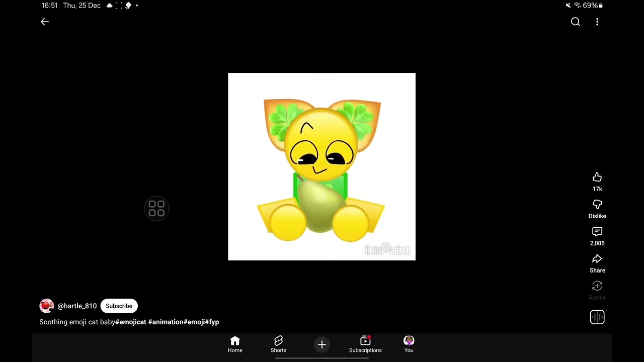Tap the 16:51 clock in status bar
This screenshot has height=362, width=644.
(x=49, y=6)
